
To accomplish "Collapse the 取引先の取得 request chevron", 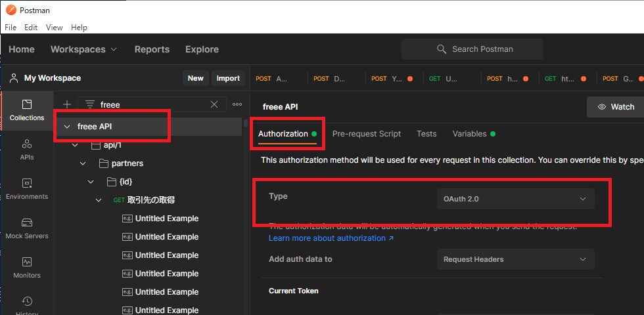I will point(99,200).
